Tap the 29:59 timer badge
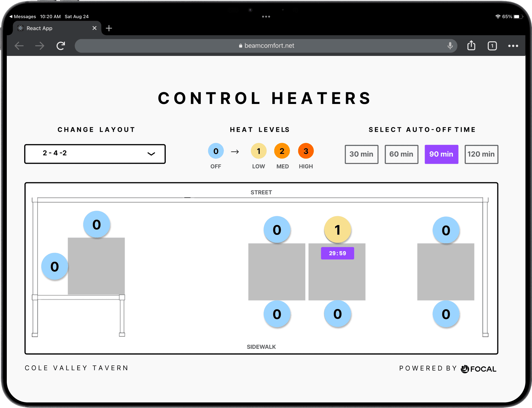The image size is (532, 408). tap(337, 253)
